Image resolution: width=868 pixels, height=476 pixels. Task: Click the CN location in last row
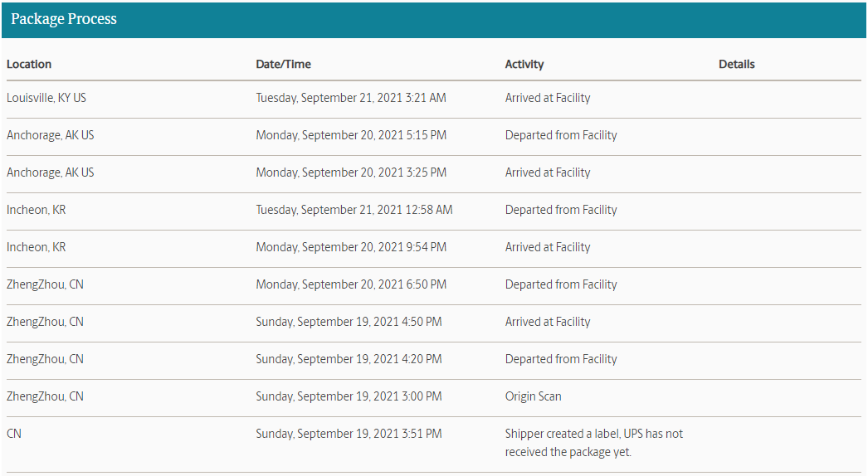coord(14,434)
